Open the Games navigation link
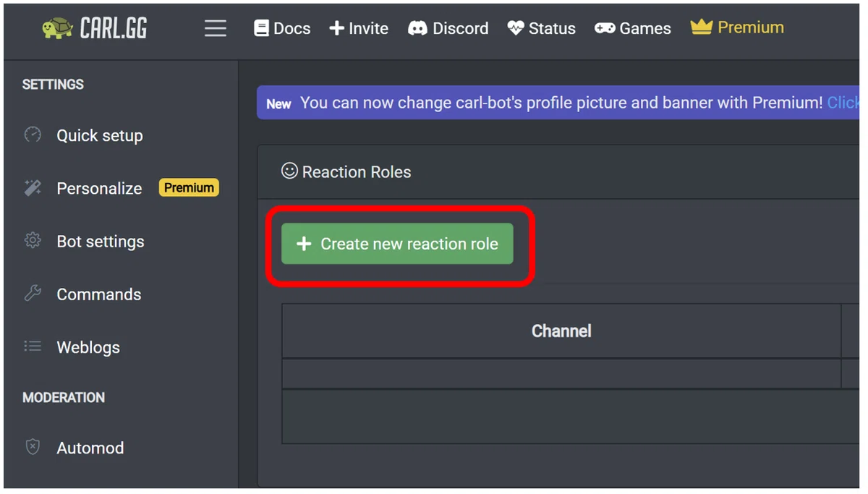 pyautogui.click(x=633, y=28)
